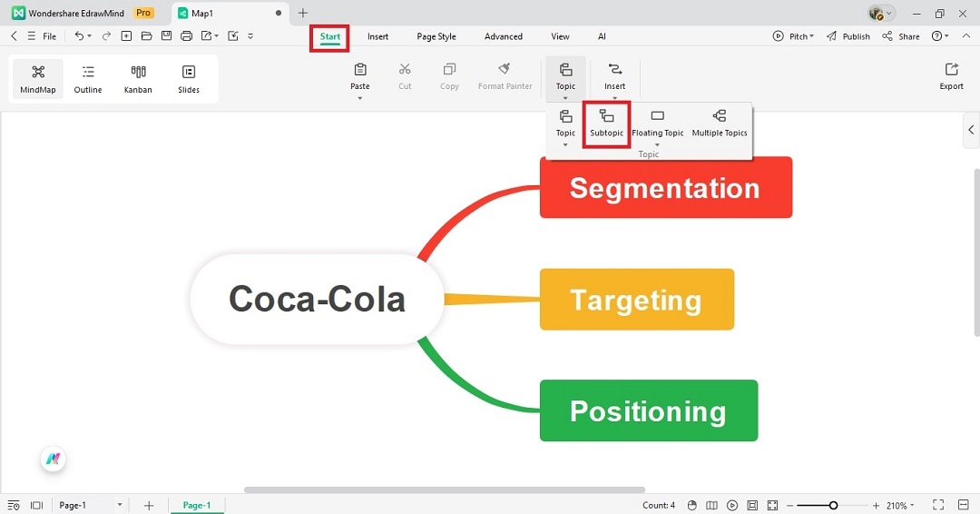Image resolution: width=980 pixels, height=514 pixels.
Task: Insert Multiple Topics
Action: [720, 123]
